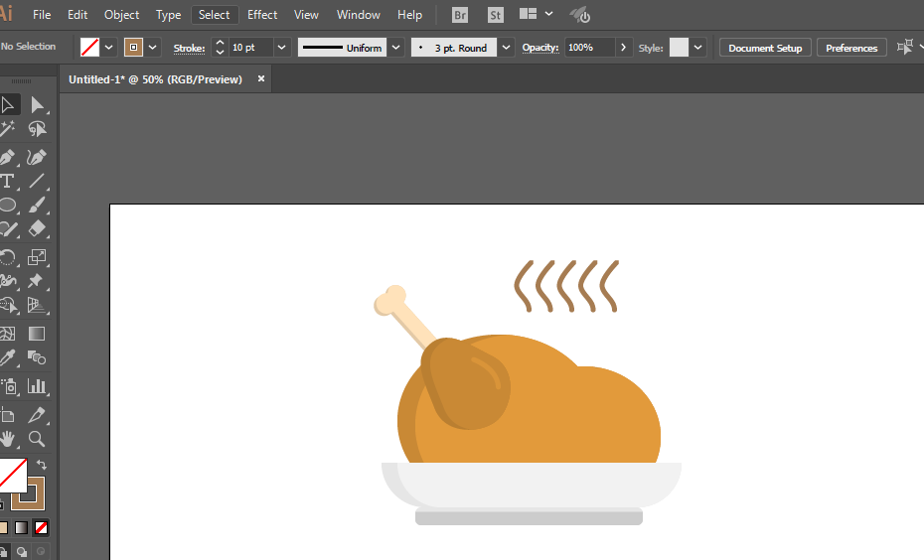This screenshot has width=924, height=560.
Task: Select the Lasso tool
Action: tap(37, 129)
